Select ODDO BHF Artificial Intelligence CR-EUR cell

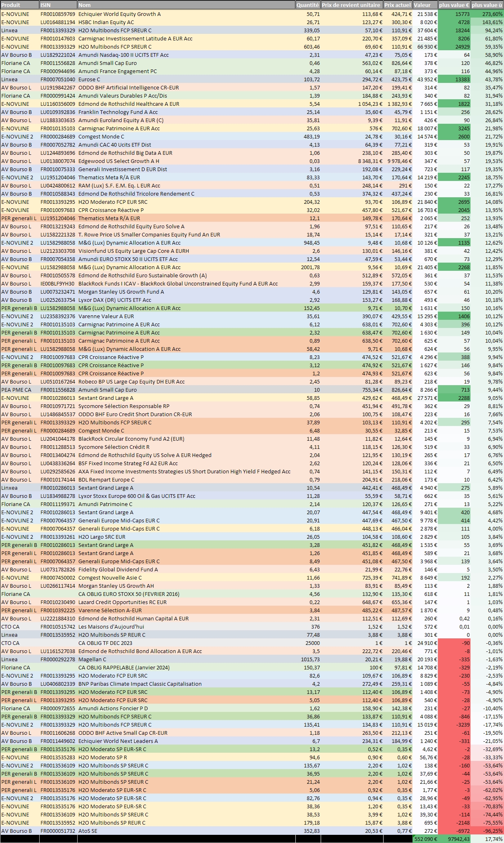pos(186,87)
